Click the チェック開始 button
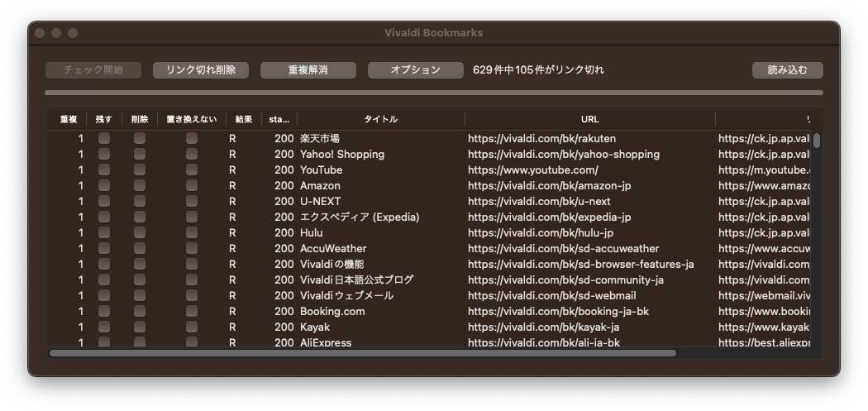 93,70
